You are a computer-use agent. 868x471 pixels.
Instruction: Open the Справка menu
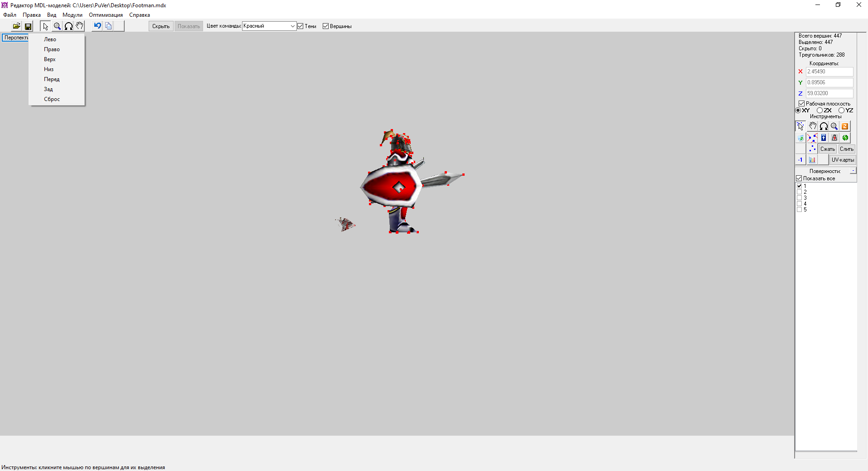(x=140, y=15)
